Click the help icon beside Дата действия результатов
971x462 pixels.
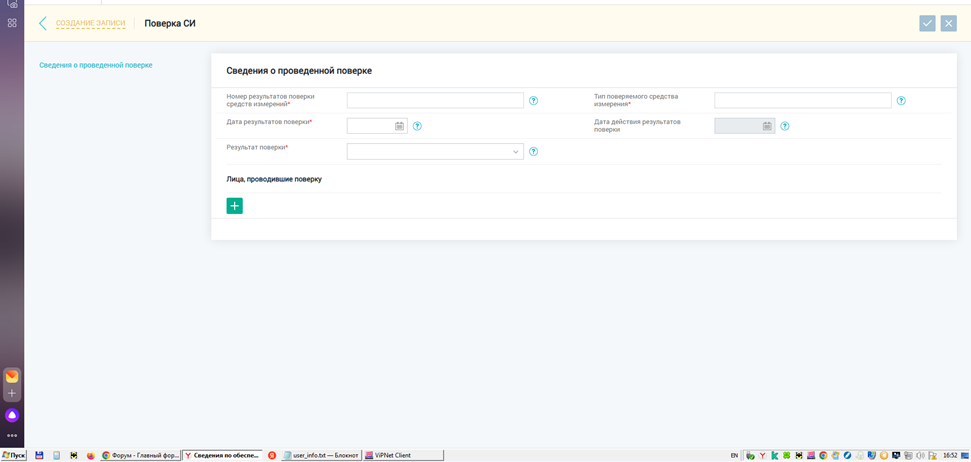pyautogui.click(x=785, y=126)
